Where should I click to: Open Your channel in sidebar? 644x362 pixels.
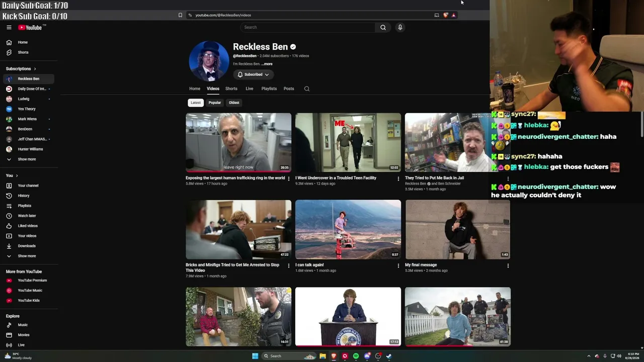28,186
